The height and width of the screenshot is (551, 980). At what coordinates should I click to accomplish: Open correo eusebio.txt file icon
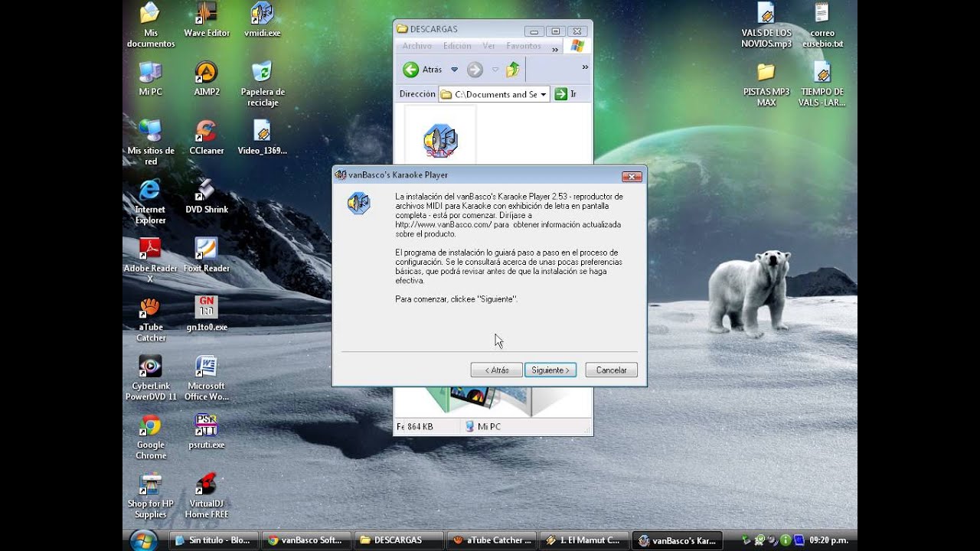(x=822, y=25)
